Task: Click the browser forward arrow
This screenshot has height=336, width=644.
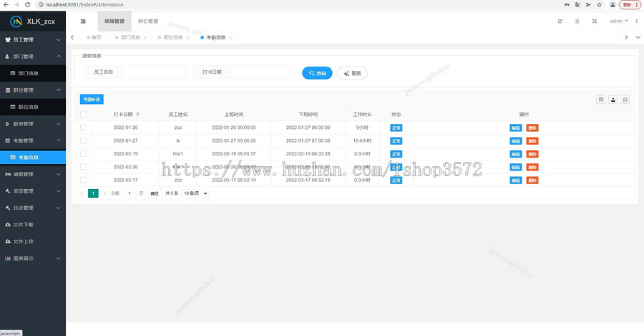Action: [x=16, y=4]
